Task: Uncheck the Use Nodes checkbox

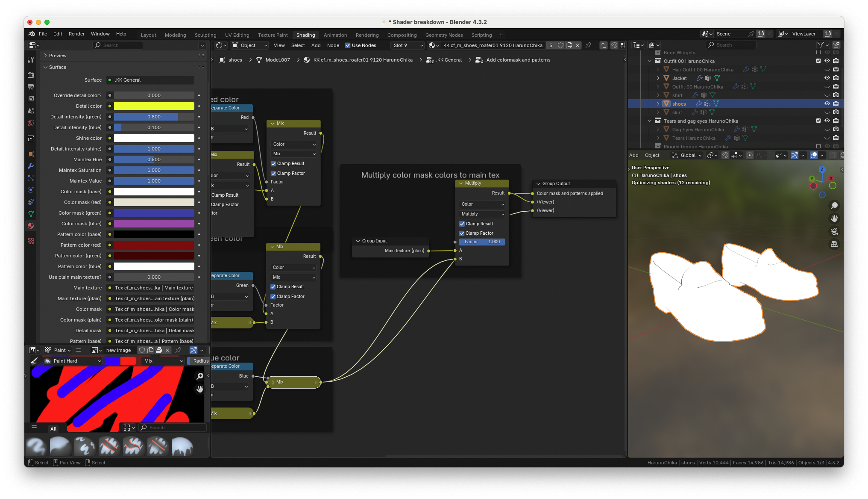Action: tap(348, 45)
